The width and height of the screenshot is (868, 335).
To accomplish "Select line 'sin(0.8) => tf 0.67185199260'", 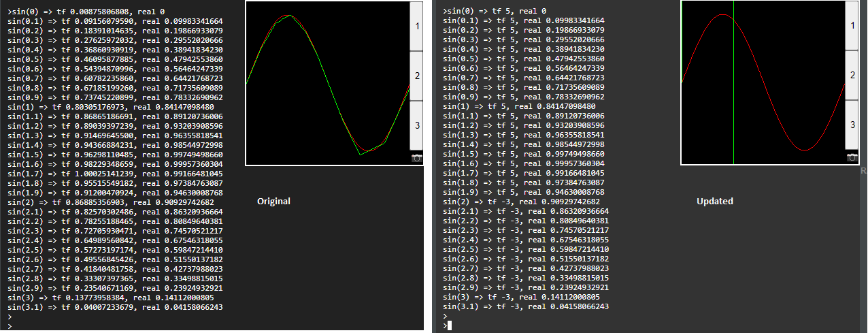I will tap(116, 88).
